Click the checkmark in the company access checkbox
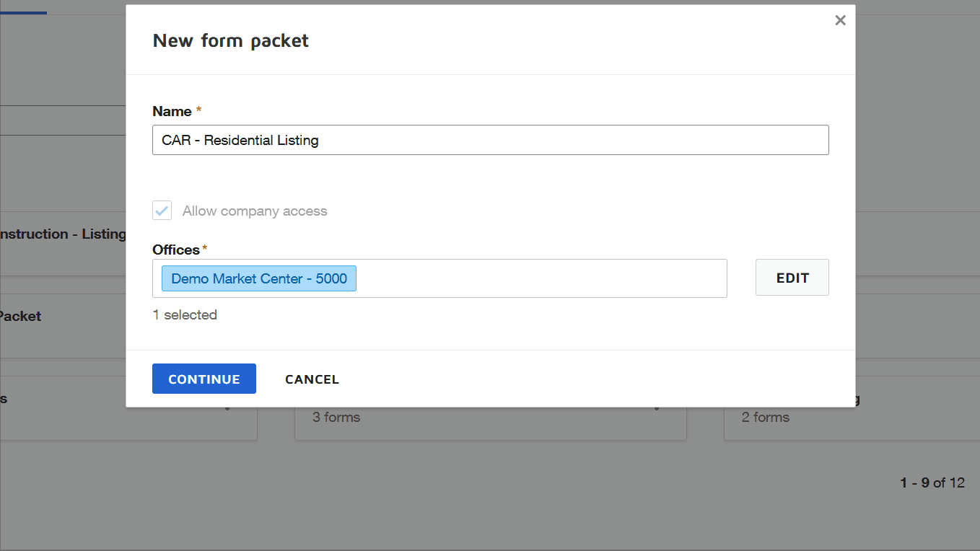This screenshot has height=551, width=980. click(162, 211)
